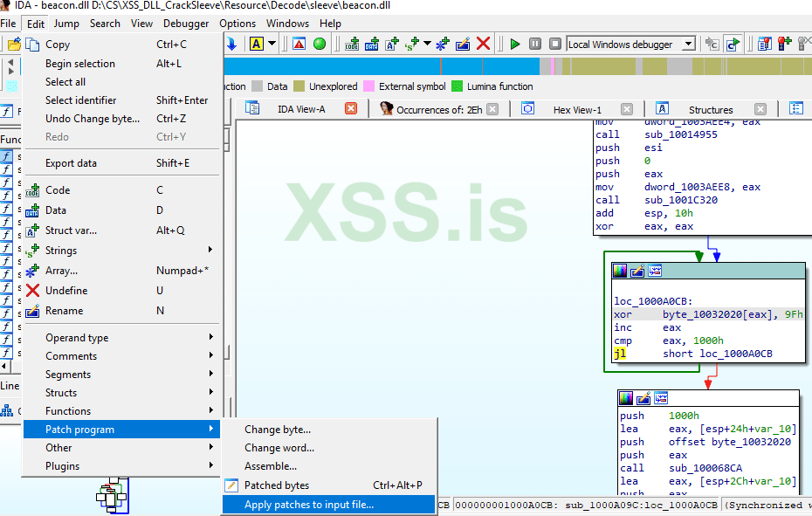Click the toolbar Struct var icon
The height and width of the screenshot is (516, 812).
[392, 44]
